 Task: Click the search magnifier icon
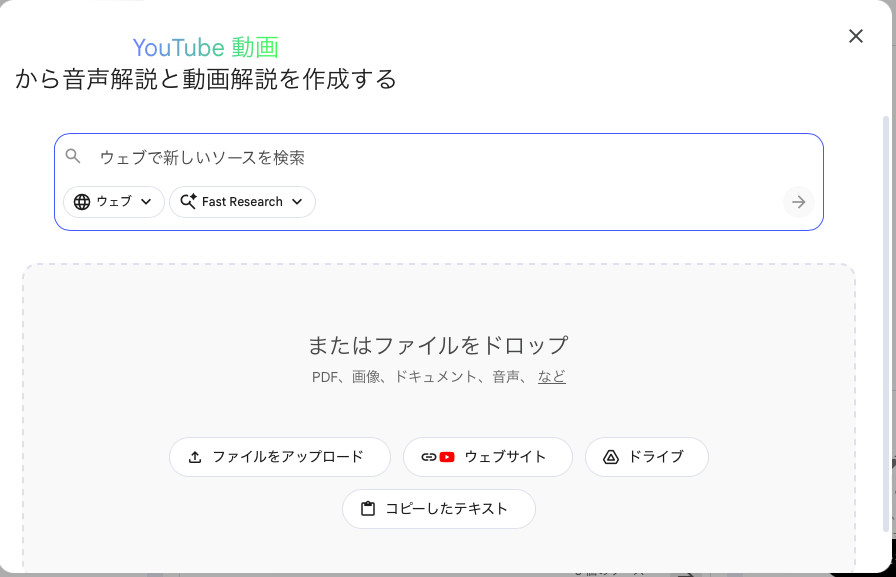tap(73, 156)
